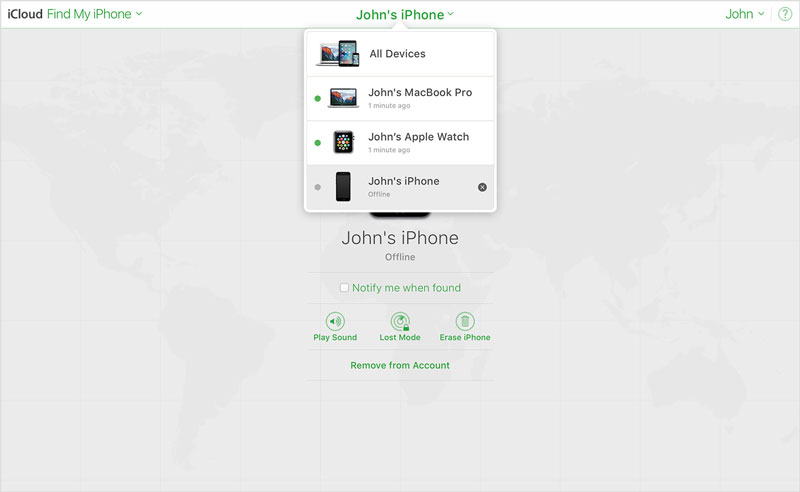Remove John's iPhone with the x icon

(x=482, y=187)
